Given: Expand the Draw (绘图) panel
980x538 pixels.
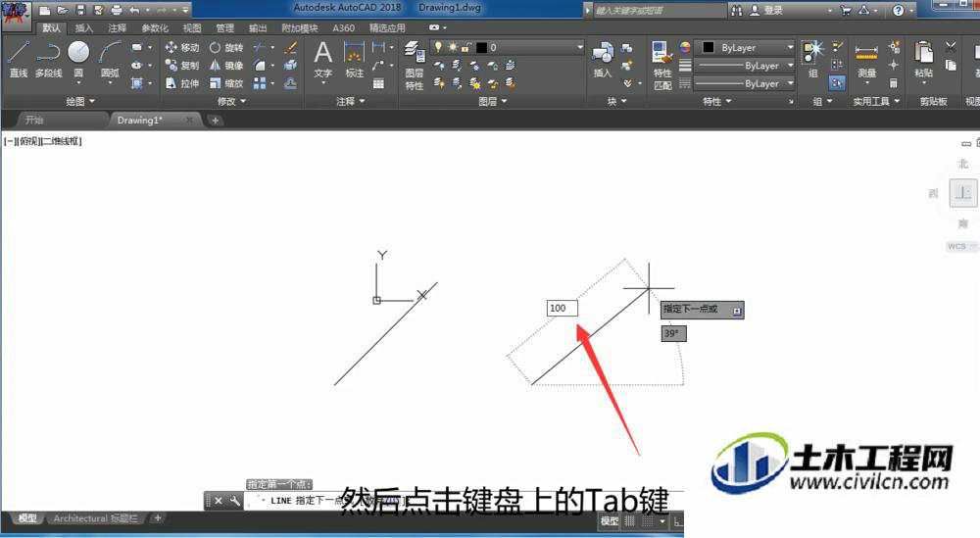Looking at the screenshot, I should point(80,101).
